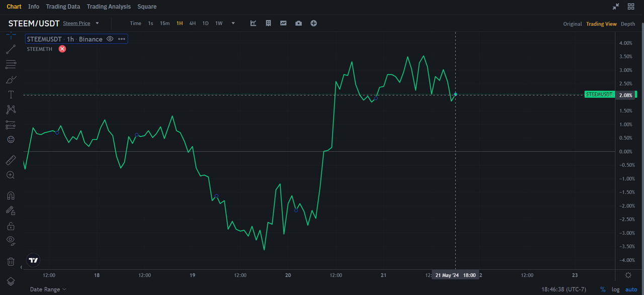Toggle percentage scale % button
644x295 pixels.
tap(603, 289)
